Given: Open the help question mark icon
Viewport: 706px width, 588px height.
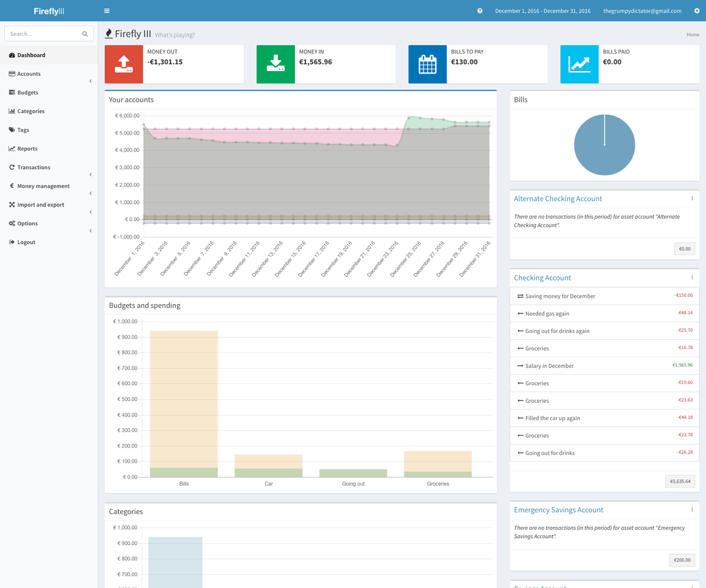Looking at the screenshot, I should (479, 11).
